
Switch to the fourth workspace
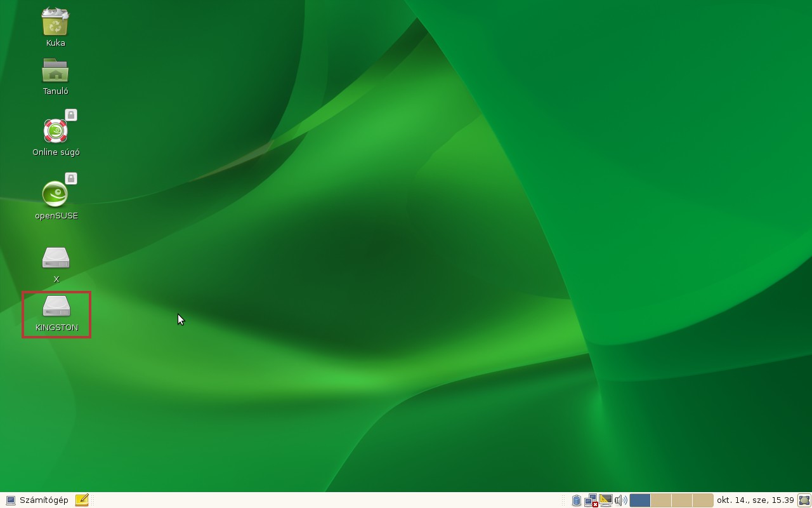point(703,500)
